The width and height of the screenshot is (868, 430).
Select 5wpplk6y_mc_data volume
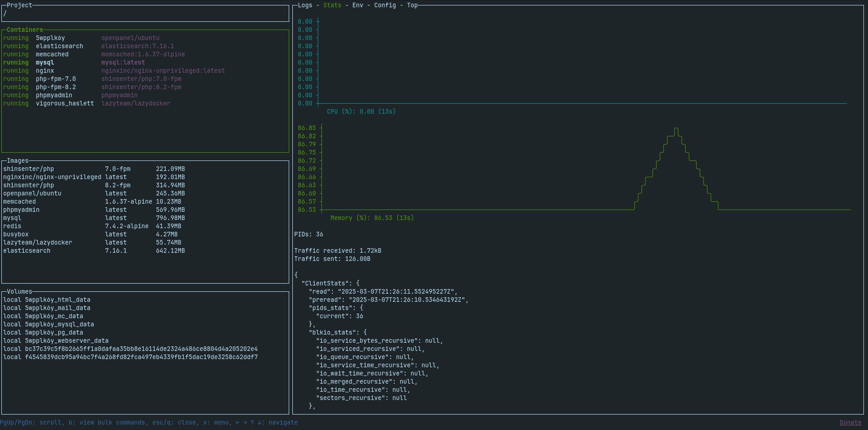pyautogui.click(x=145, y=316)
